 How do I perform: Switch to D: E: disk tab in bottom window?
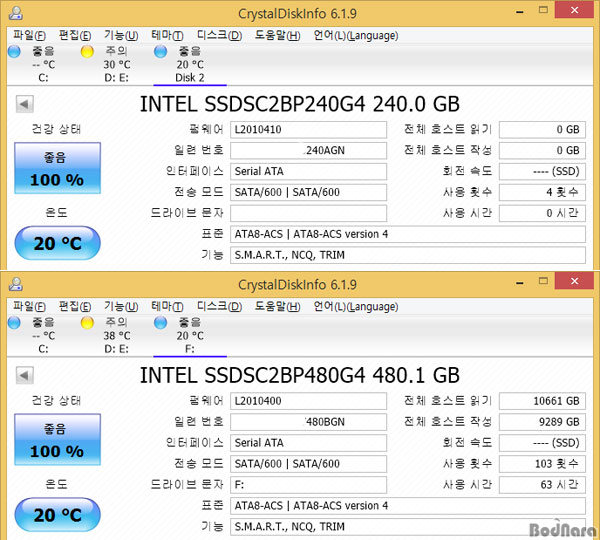click(117, 336)
